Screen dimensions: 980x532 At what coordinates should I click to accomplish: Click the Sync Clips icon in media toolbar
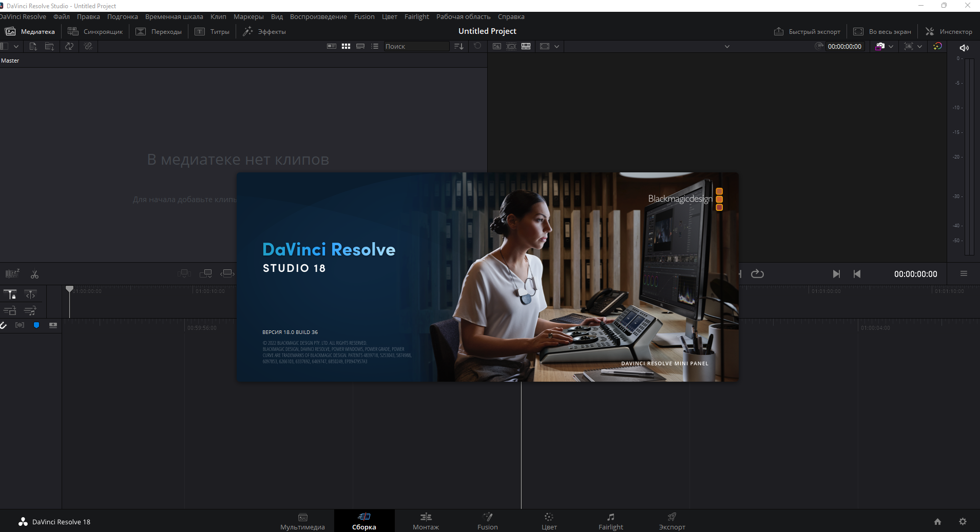click(x=69, y=46)
